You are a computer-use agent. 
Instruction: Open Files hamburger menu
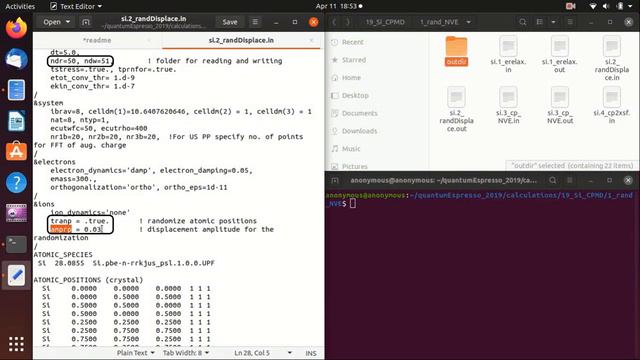coord(570,22)
